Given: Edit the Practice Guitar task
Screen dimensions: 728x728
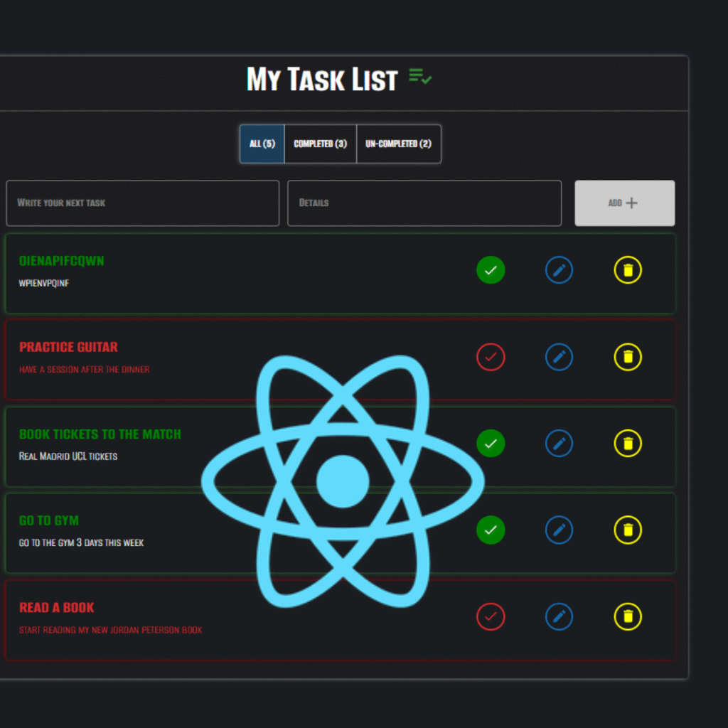Looking at the screenshot, I should click(x=559, y=357).
